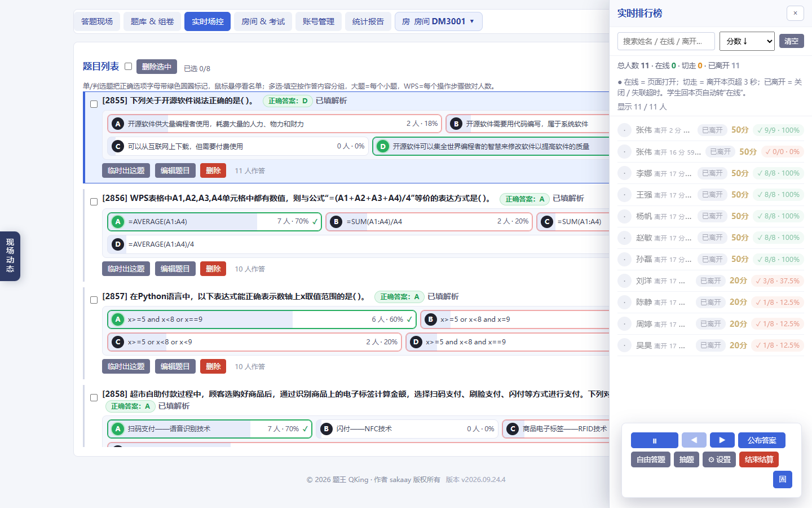812x508 pixels.
Task: Click 删除选中 to delete selected questions
Action: coord(157,67)
